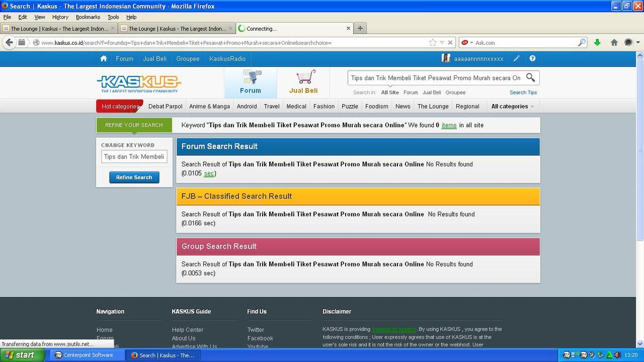The width and height of the screenshot is (644, 362).
Task: Open Android category
Action: point(247,106)
